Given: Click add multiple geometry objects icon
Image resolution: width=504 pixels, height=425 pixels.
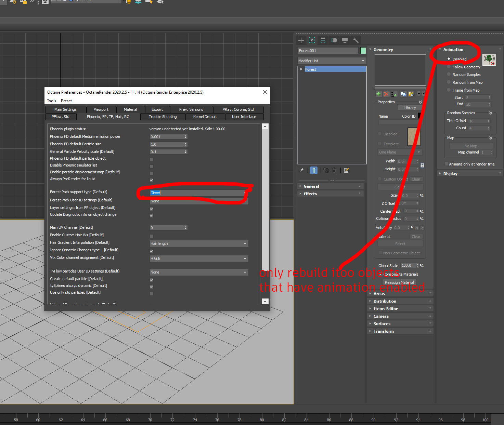Looking at the screenshot, I should tap(394, 94).
